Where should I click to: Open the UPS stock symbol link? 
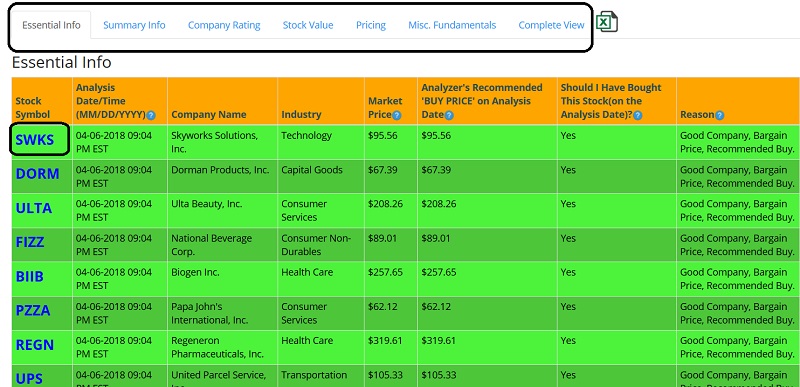(x=29, y=379)
